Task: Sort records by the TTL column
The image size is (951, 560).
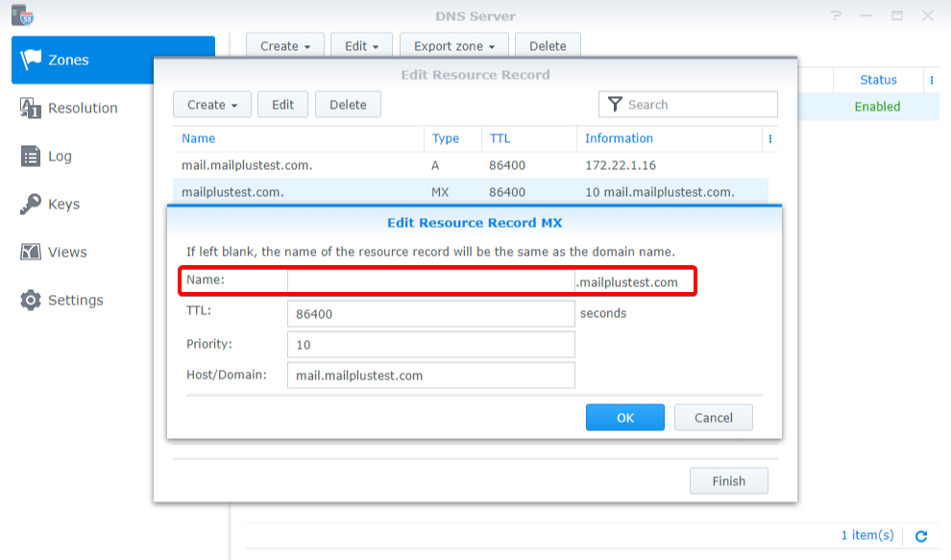Action: tap(500, 138)
